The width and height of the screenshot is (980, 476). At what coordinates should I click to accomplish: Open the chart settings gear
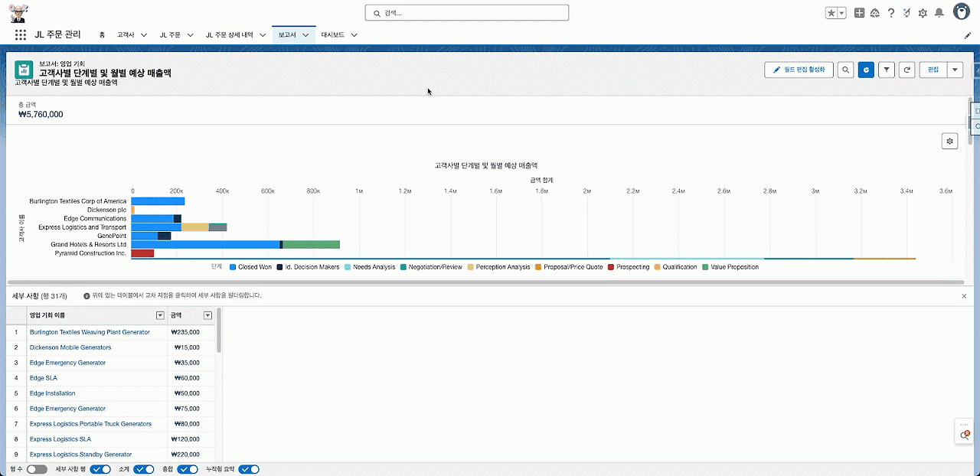point(949,141)
